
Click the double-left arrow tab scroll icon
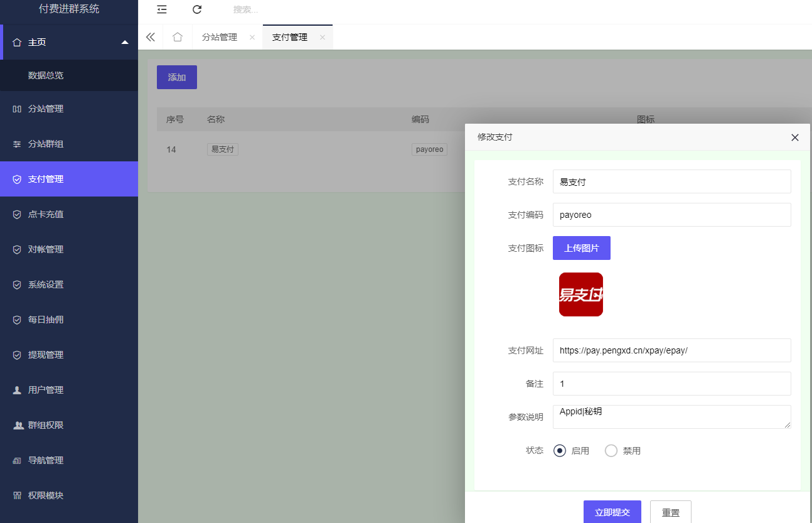point(151,37)
